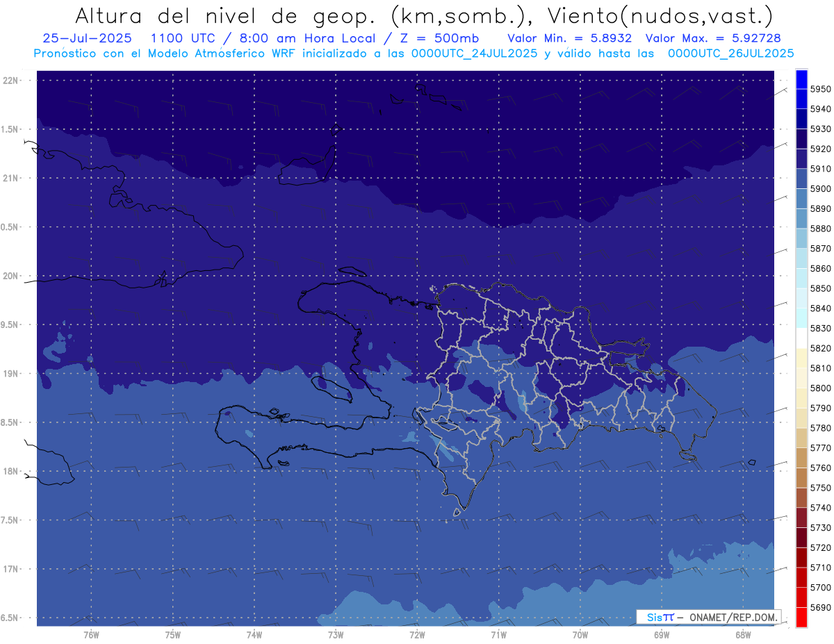Click the 5950 value on the color scale
Screen dimensions: 834x644
821,90
